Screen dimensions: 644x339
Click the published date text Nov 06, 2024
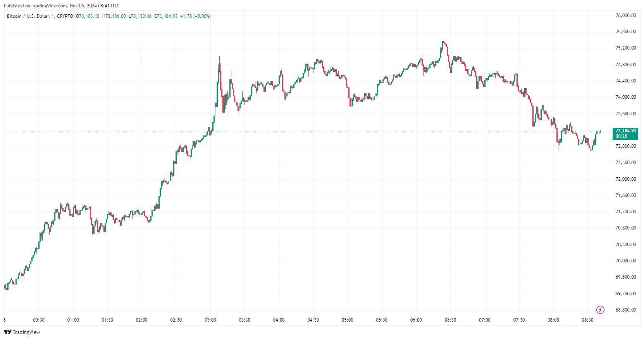(x=83, y=6)
